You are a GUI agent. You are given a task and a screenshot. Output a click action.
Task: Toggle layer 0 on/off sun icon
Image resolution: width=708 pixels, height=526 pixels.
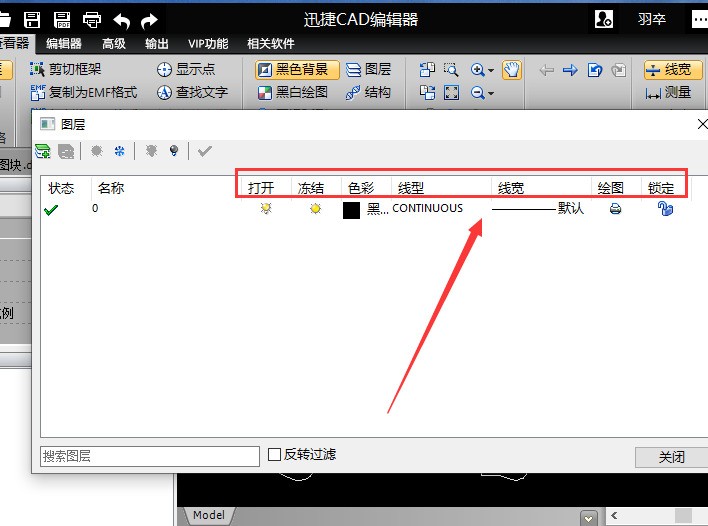[x=265, y=209]
